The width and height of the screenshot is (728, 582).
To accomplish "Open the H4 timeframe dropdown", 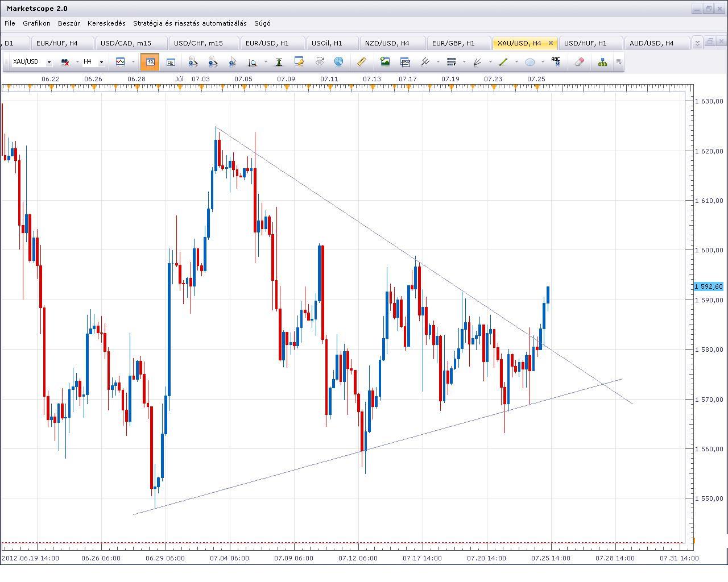I will [x=101, y=62].
